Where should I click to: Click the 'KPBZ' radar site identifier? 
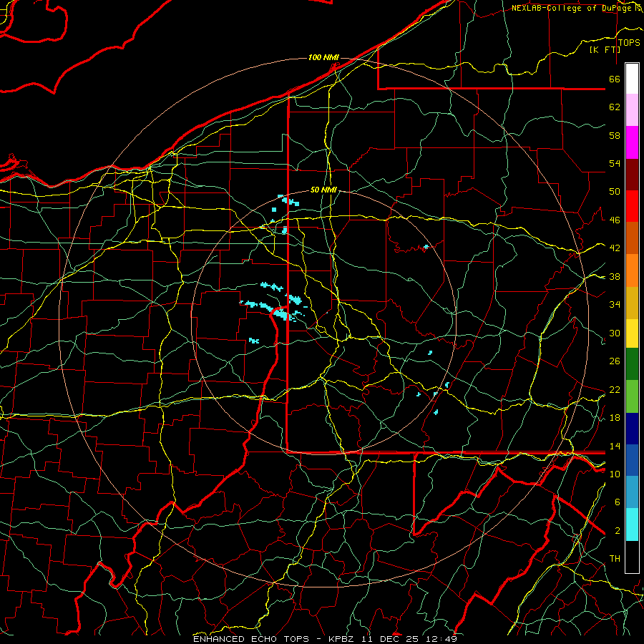pyautogui.click(x=341, y=639)
